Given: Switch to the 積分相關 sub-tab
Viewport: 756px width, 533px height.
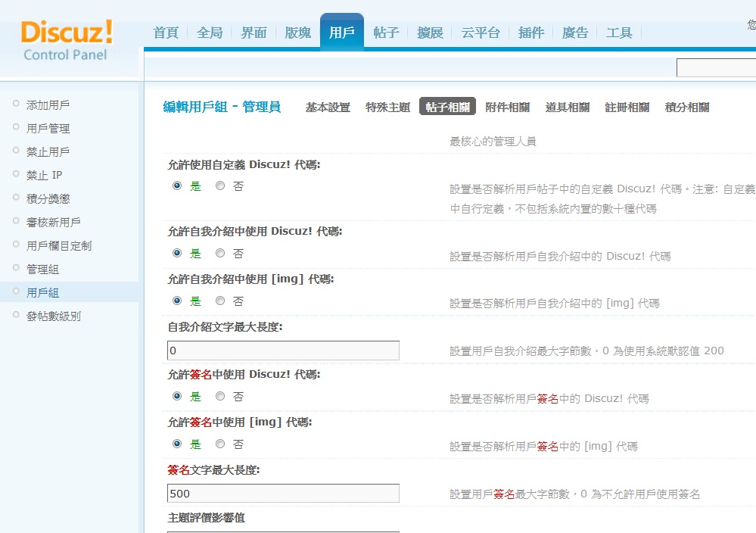Looking at the screenshot, I should 686,107.
